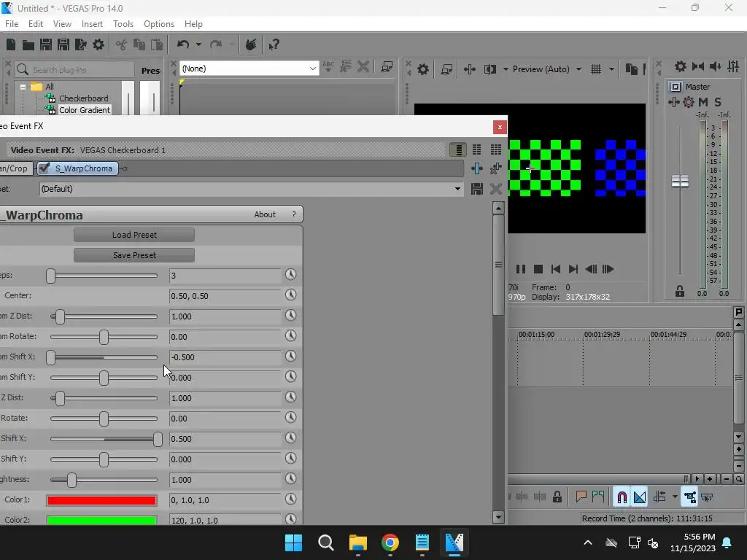This screenshot has height=560, width=747.
Task: Open the View menu
Action: (x=62, y=24)
